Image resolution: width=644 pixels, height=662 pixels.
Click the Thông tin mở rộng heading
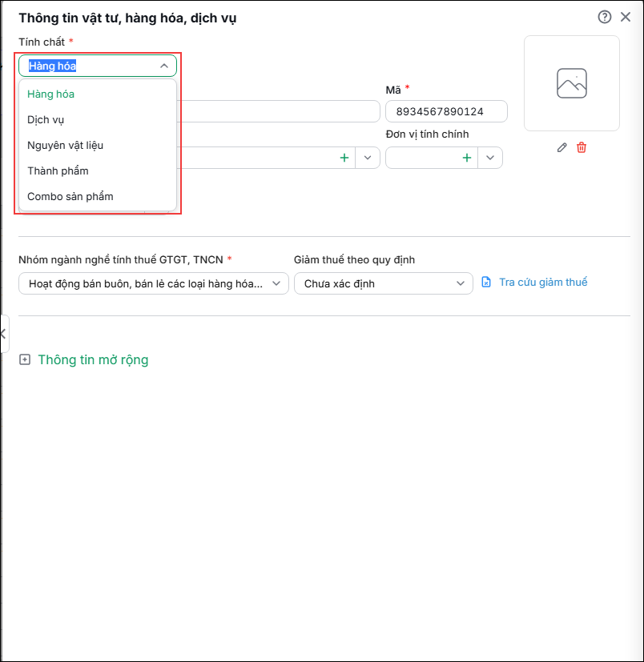pos(93,359)
